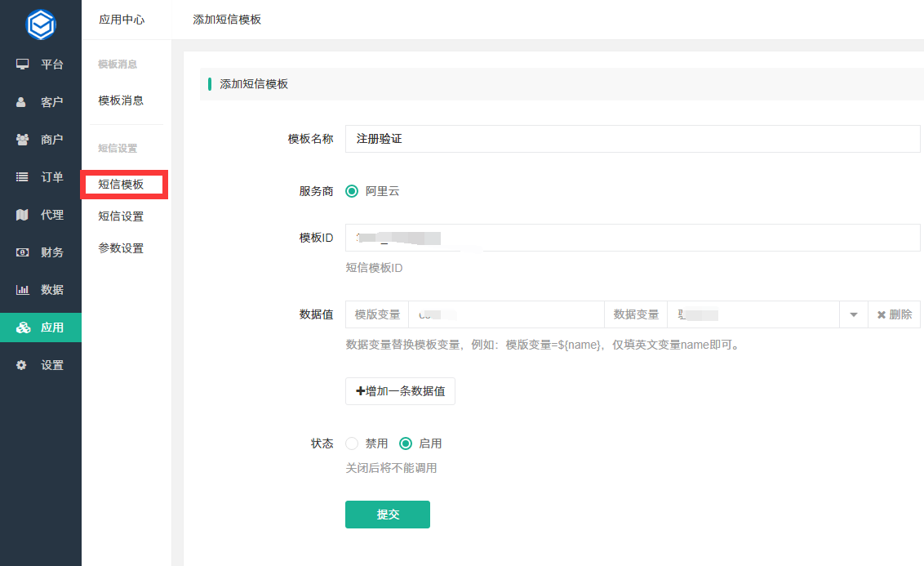Go to 订单 section
Screen dimensions: 924x566
(41, 177)
